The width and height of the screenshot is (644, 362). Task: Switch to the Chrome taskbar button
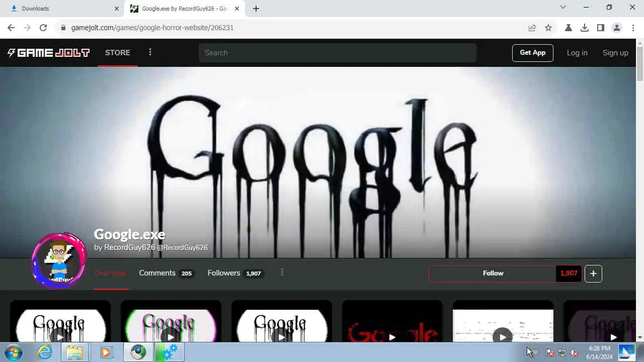pyautogui.click(x=138, y=352)
